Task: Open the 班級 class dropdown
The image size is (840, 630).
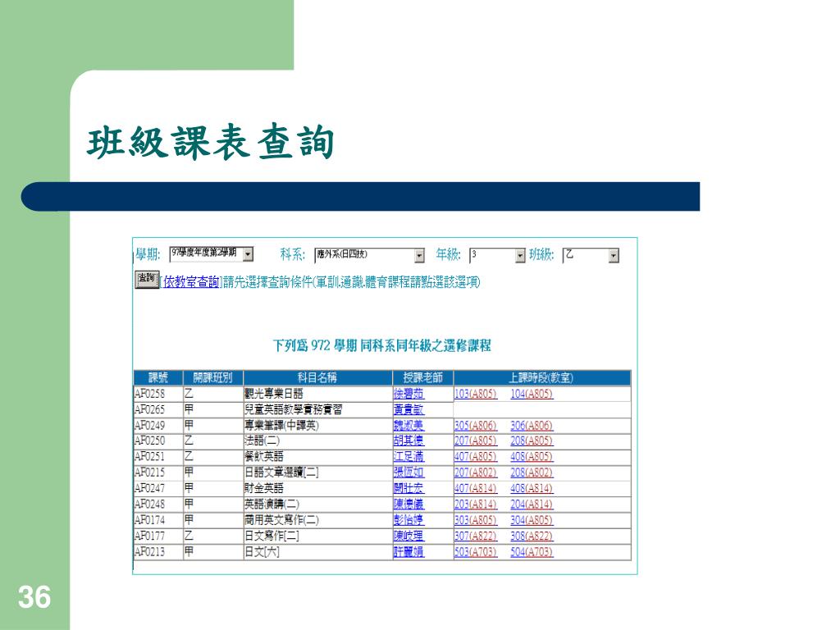Action: tap(591, 255)
